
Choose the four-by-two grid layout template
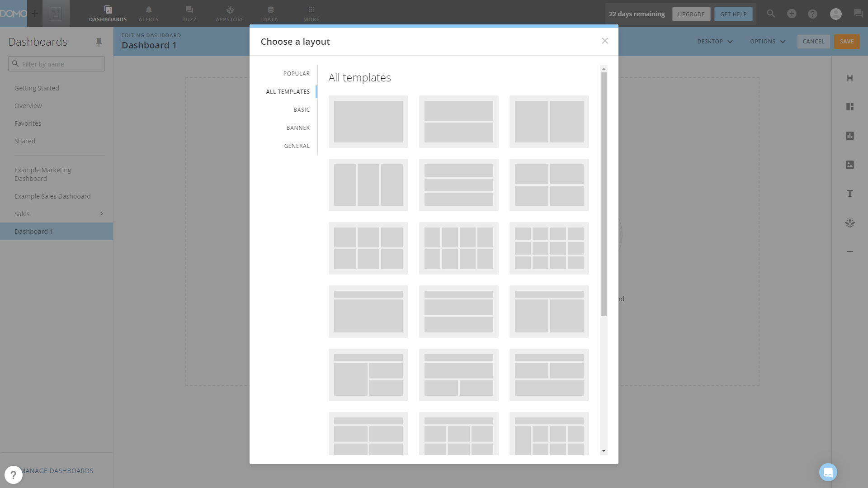[x=458, y=248]
